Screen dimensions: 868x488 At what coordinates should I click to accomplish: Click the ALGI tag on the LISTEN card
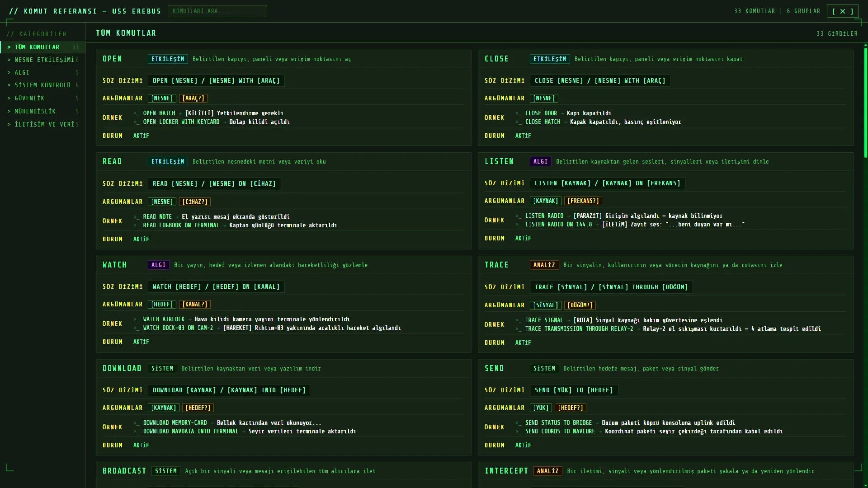(541, 161)
